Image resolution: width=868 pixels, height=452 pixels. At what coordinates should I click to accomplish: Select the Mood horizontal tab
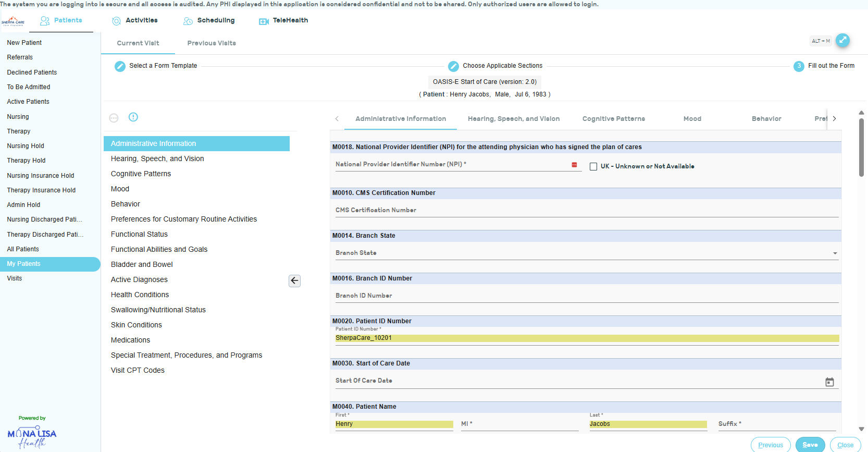click(692, 119)
